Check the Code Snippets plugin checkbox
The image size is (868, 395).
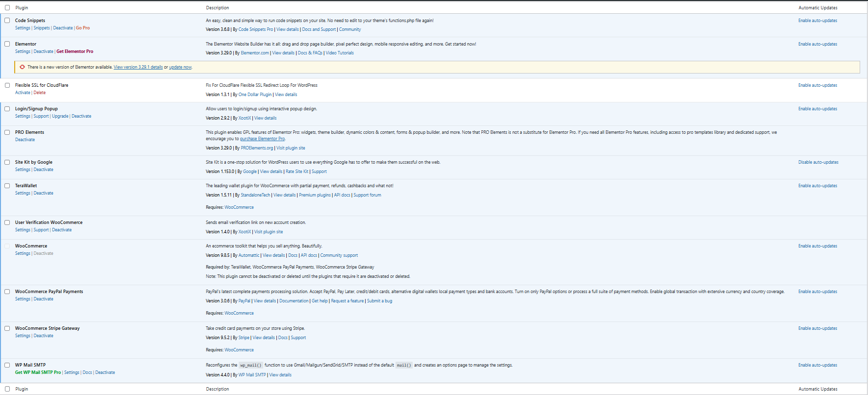point(7,21)
